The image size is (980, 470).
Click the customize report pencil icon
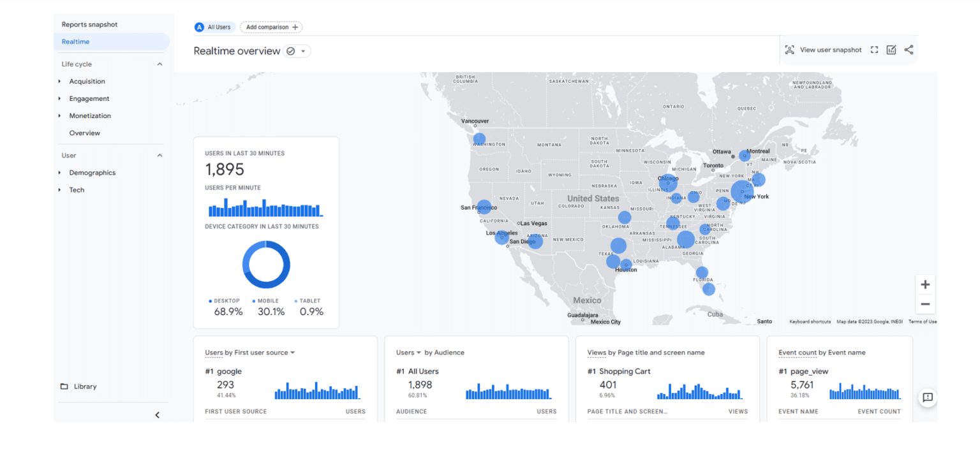(x=891, y=50)
